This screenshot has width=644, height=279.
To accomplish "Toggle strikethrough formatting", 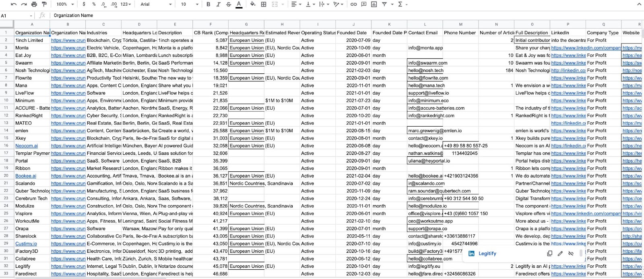I will point(228,4).
